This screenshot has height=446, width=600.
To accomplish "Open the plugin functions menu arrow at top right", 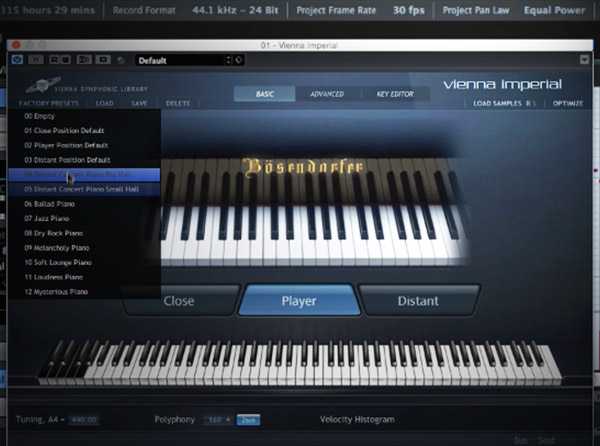I will tap(584, 60).
